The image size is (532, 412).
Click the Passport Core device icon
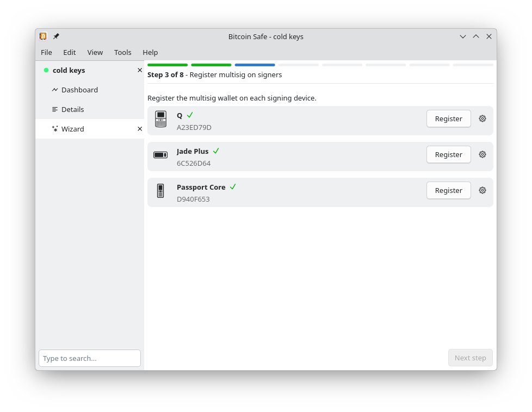(x=160, y=191)
